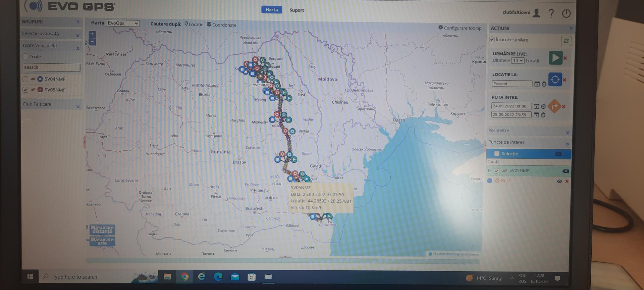Click the vehicle search input field
The image size is (644, 290).
[51, 67]
